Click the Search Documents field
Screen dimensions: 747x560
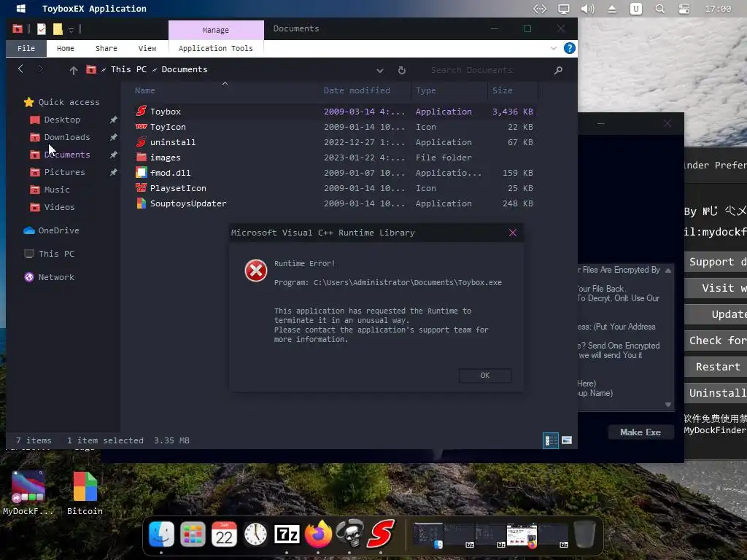[x=487, y=70]
